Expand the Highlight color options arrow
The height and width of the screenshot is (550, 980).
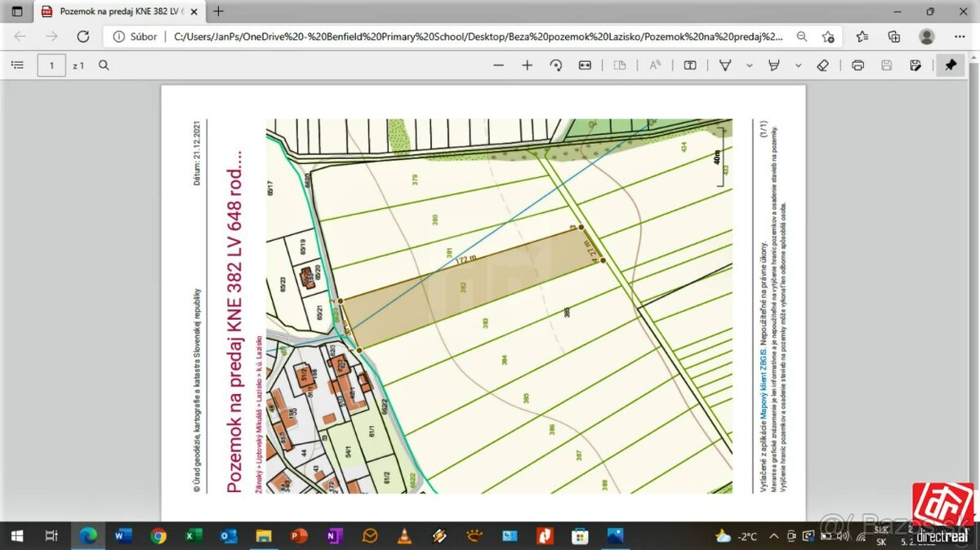[798, 65]
